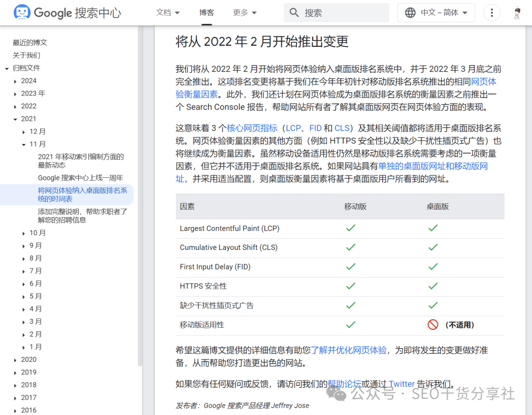Expand the 2022 archive year
The width and height of the screenshot is (532, 415).
coord(15,106)
